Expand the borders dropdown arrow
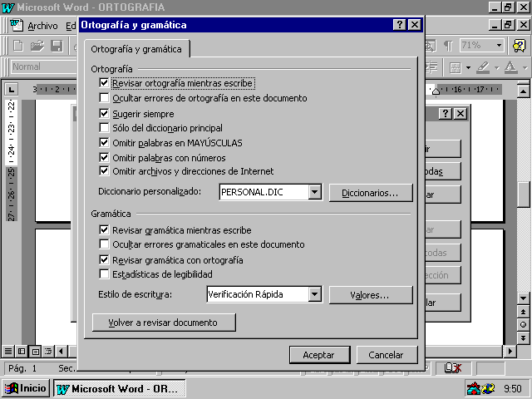The image size is (532, 399). (x=468, y=67)
